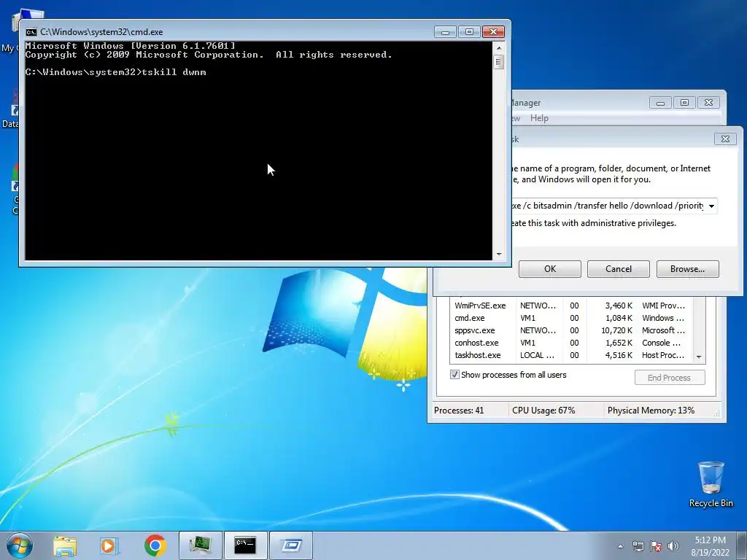Click 'Physical Memory: 13%' status text
This screenshot has height=560, width=747.
(x=651, y=411)
